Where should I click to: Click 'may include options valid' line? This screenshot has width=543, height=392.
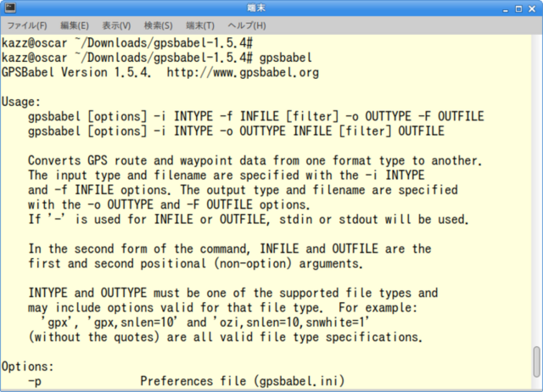[223, 308]
